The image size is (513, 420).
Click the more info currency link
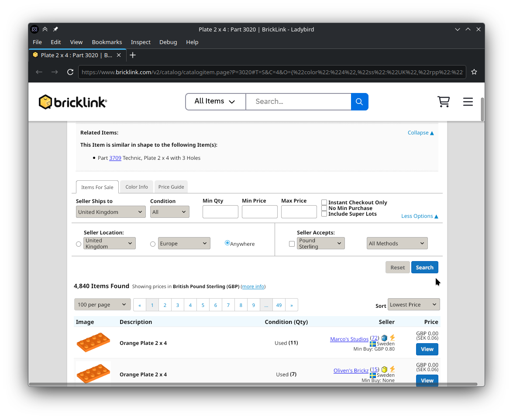(253, 286)
